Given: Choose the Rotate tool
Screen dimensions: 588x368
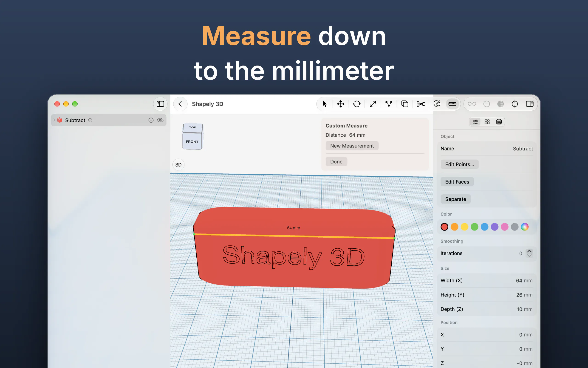Looking at the screenshot, I should 357,104.
